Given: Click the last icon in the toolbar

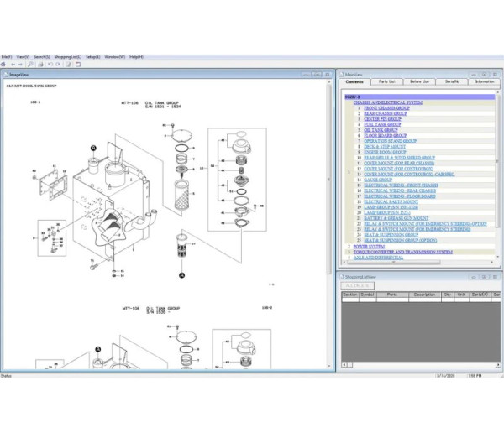Looking at the screenshot, I should 78,64.
